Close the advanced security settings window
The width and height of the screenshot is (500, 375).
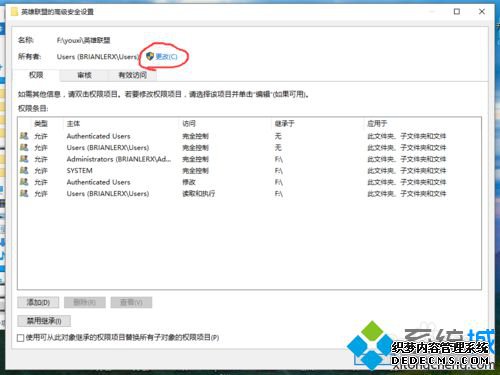point(482,12)
